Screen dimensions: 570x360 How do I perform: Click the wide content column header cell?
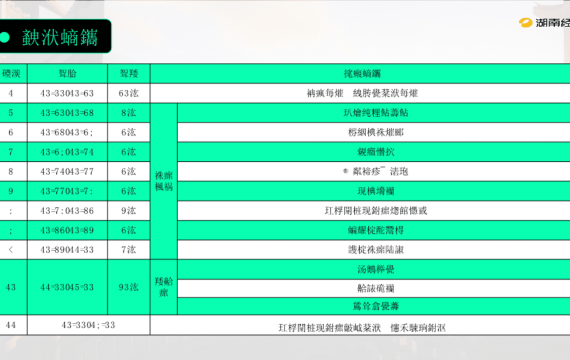point(360,74)
